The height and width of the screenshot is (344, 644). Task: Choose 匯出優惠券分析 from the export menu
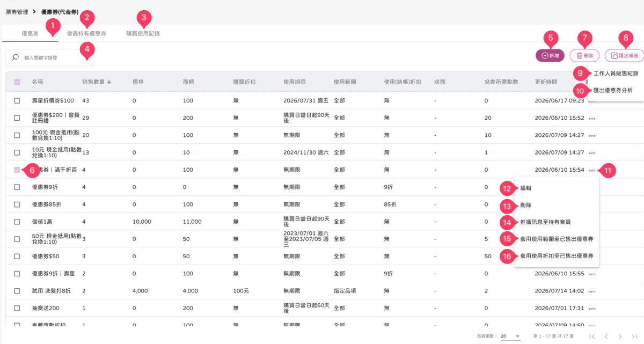(x=613, y=90)
